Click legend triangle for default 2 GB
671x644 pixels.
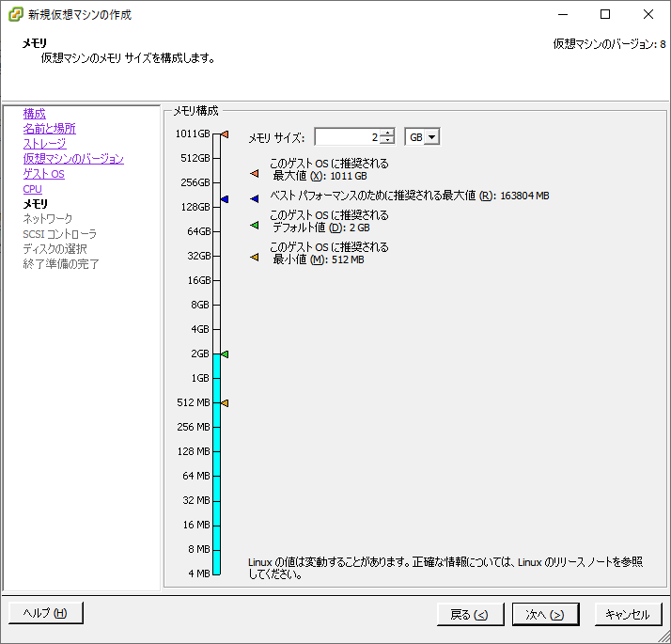coord(254,225)
